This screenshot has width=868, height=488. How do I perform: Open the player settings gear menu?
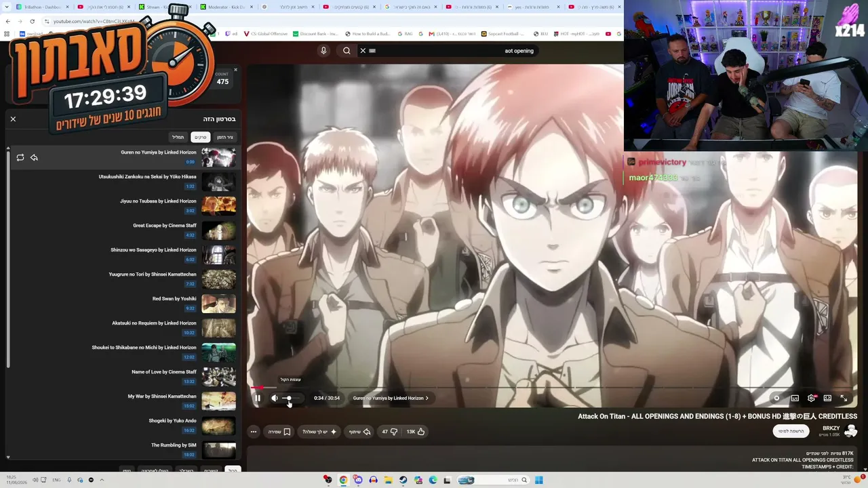(x=811, y=398)
